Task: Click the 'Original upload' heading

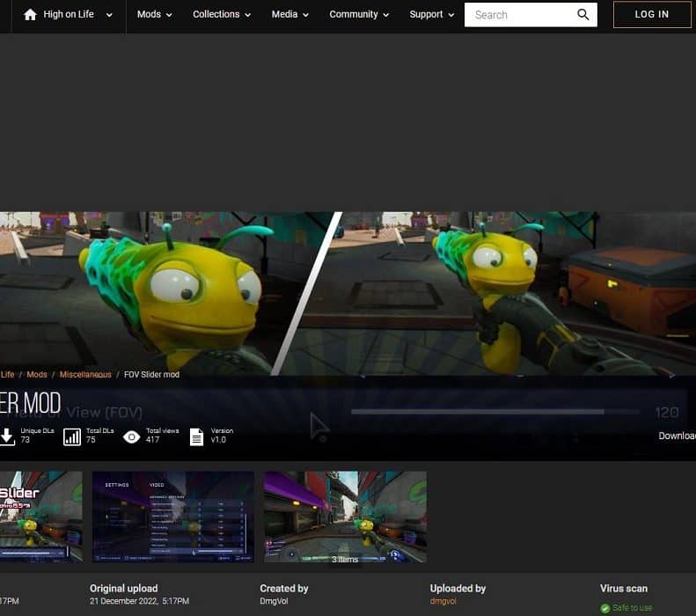Action: 124,589
